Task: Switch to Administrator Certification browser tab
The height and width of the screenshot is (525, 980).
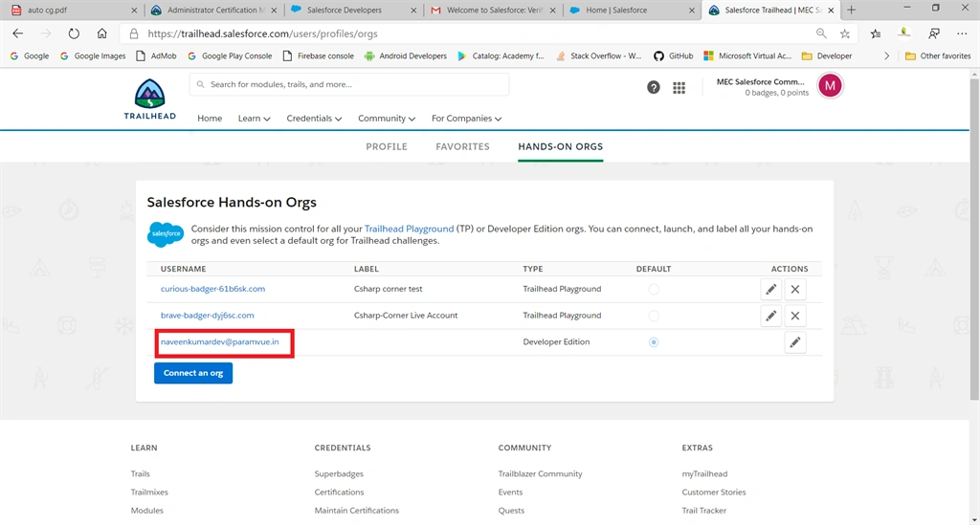Action: pyautogui.click(x=212, y=10)
